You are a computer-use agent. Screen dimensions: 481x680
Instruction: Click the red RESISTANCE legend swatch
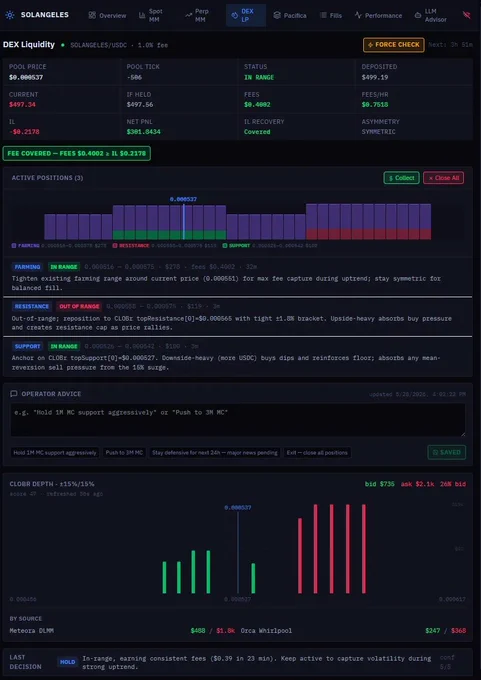(115, 245)
